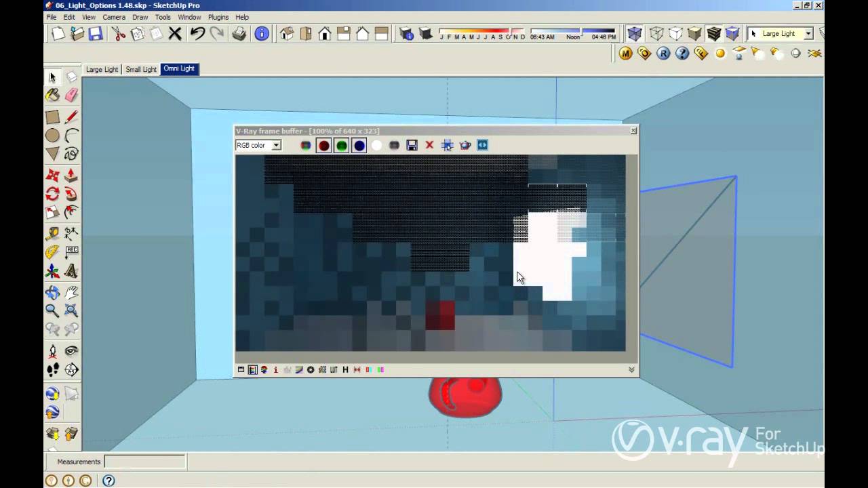
Task: Expand frame buffer bottom toolbar chevron
Action: [631, 369]
